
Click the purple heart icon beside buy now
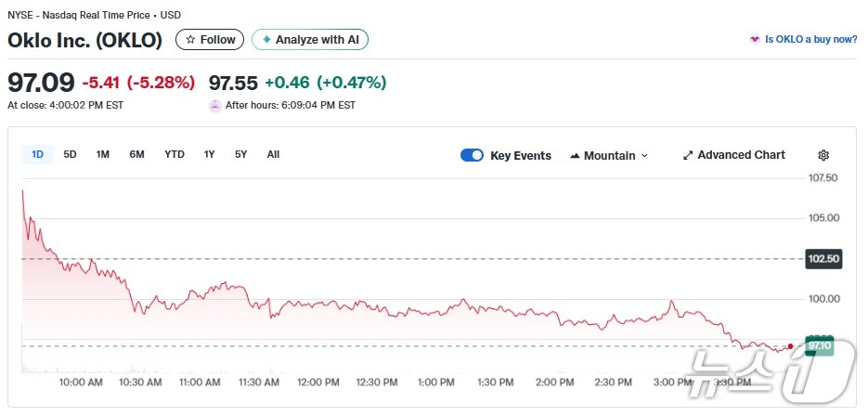pyautogui.click(x=755, y=40)
